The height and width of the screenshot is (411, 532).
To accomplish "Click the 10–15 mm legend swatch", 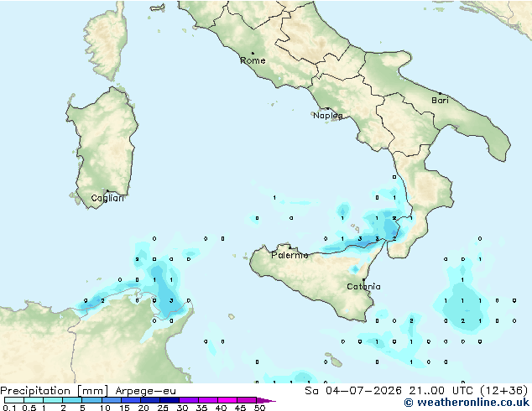I will (111, 400).
